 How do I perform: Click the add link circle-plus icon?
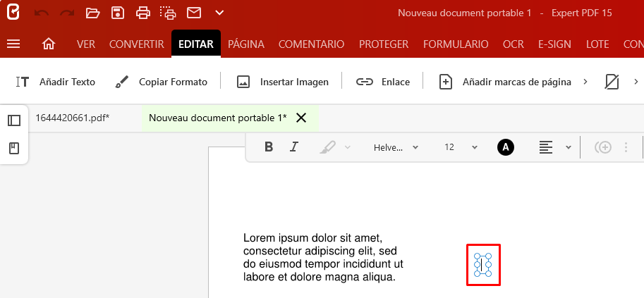click(x=603, y=147)
